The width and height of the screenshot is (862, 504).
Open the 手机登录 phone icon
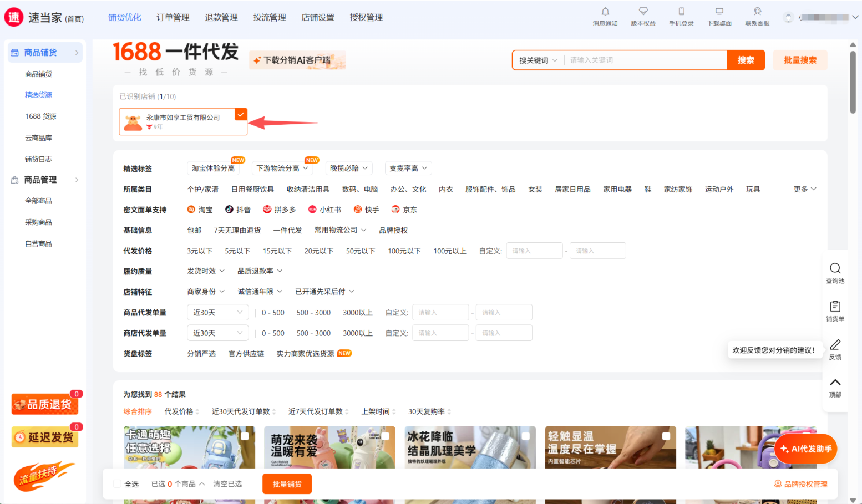coord(681,12)
